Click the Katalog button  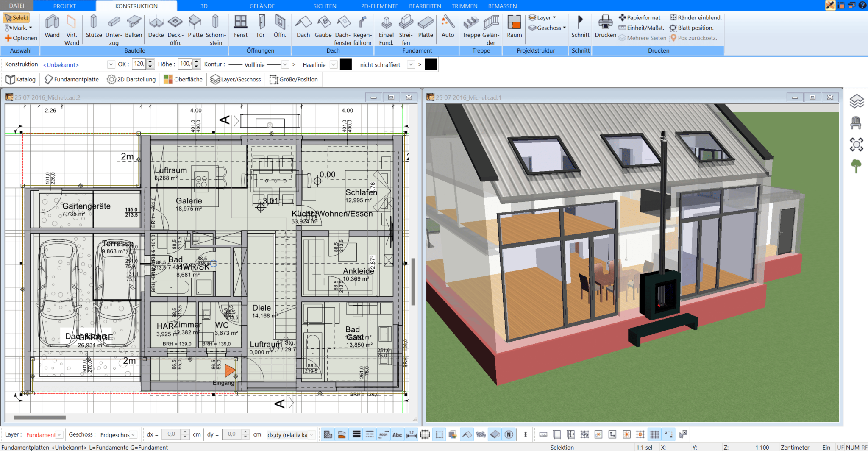(21, 79)
